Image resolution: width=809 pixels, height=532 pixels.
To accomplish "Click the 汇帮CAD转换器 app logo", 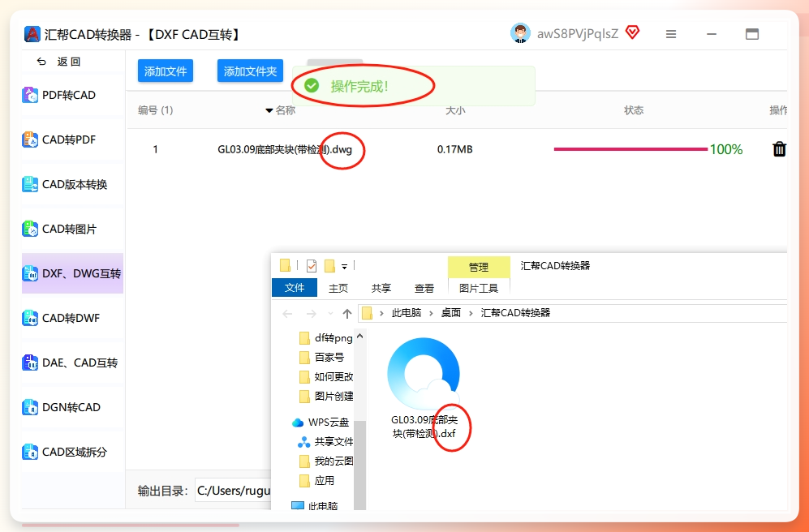I will [x=32, y=34].
